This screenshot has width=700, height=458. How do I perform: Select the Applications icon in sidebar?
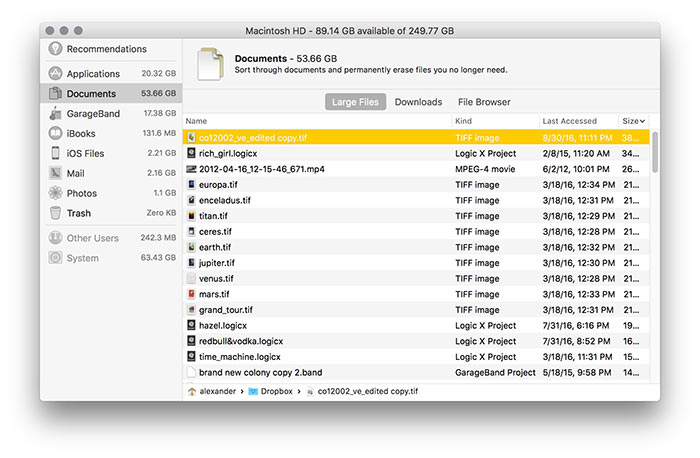[x=55, y=74]
